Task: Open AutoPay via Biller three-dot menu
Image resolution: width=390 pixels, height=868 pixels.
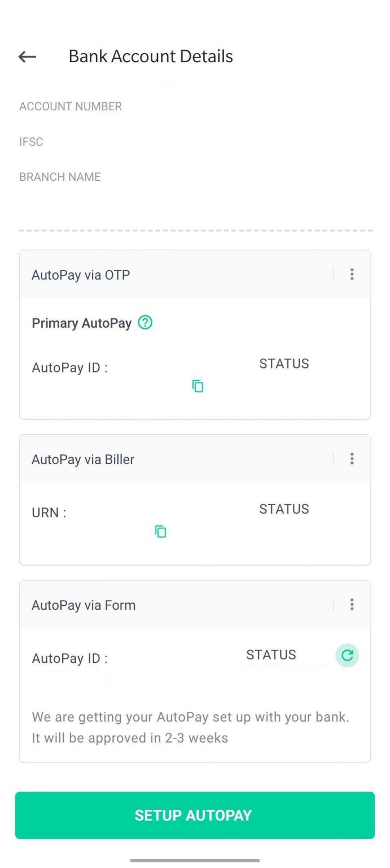Action: [x=352, y=459]
